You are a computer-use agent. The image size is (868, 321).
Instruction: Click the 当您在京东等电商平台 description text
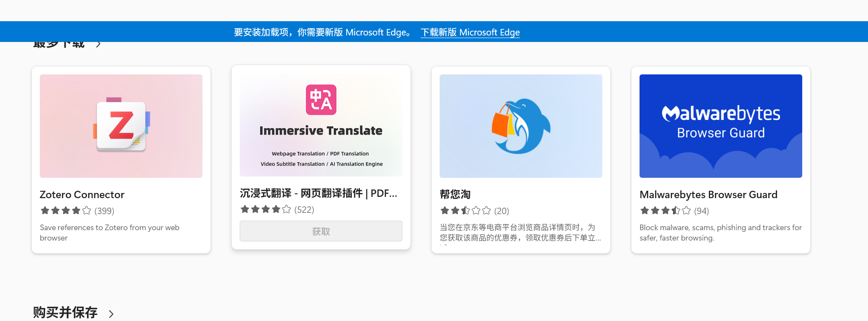click(520, 233)
